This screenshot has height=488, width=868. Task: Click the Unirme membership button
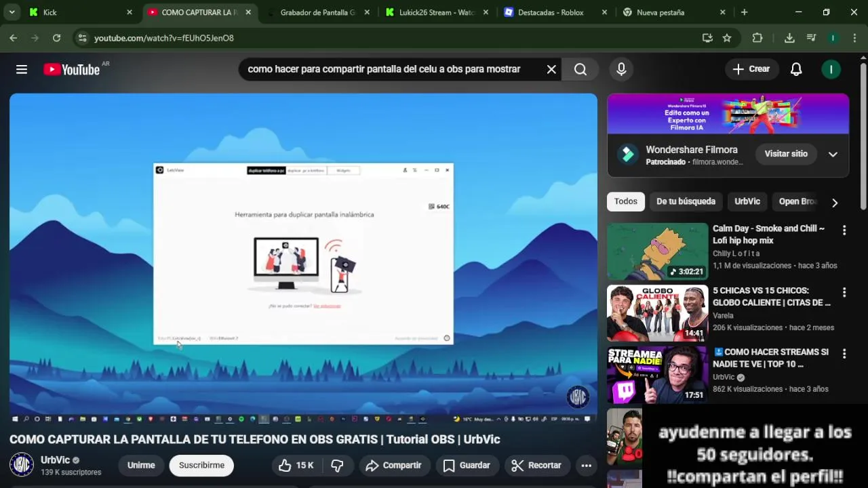tap(141, 465)
